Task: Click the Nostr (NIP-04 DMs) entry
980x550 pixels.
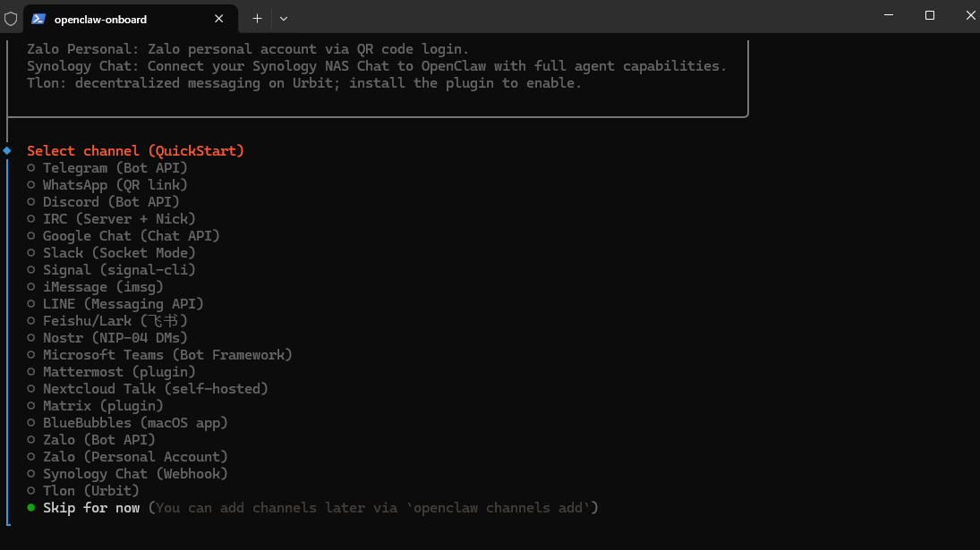Action: tap(115, 338)
